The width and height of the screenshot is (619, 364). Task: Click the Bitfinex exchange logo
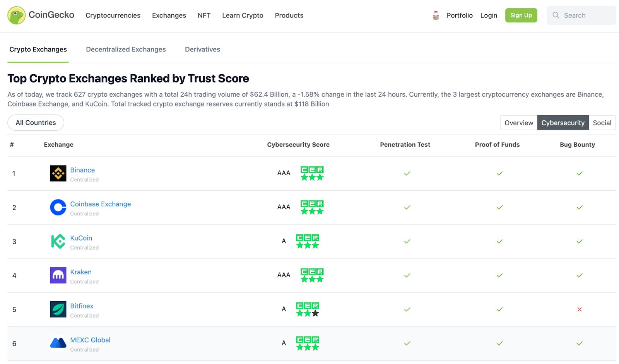pos(58,309)
